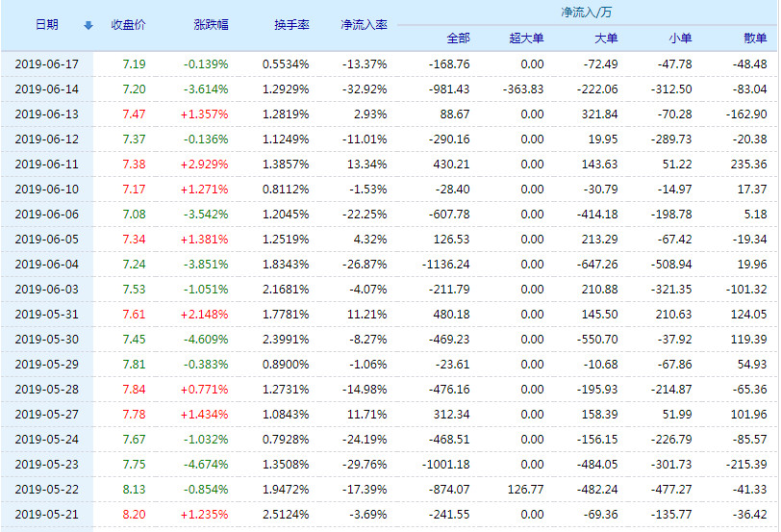The height and width of the screenshot is (532, 781).
Task: Sort by 日期 column header
Action: [x=47, y=24]
